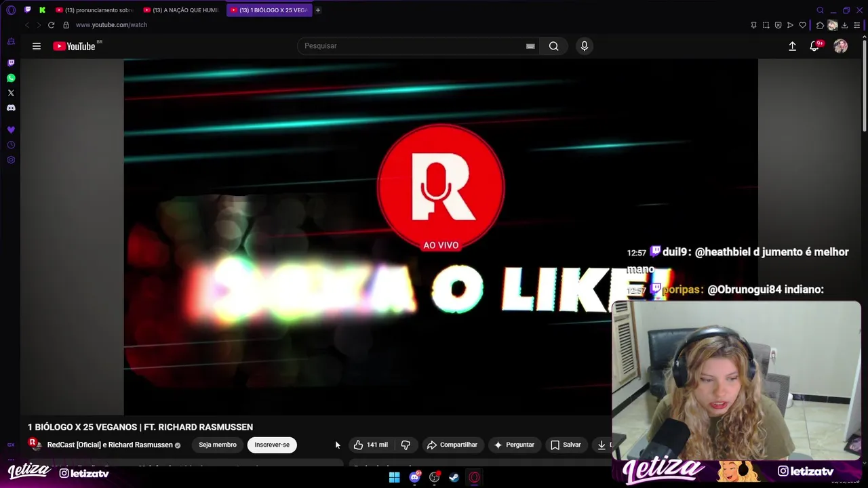Open 'RedCast [Oficial] e Richard Rasmussen' channel
This screenshot has width=868, height=488.
pos(110,445)
